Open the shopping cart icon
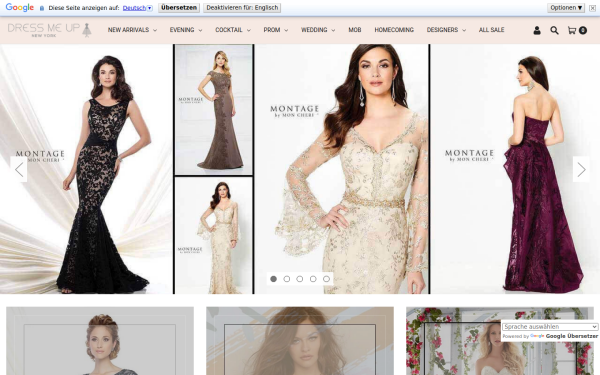Screen dimensions: 600x375 (x=577, y=30)
